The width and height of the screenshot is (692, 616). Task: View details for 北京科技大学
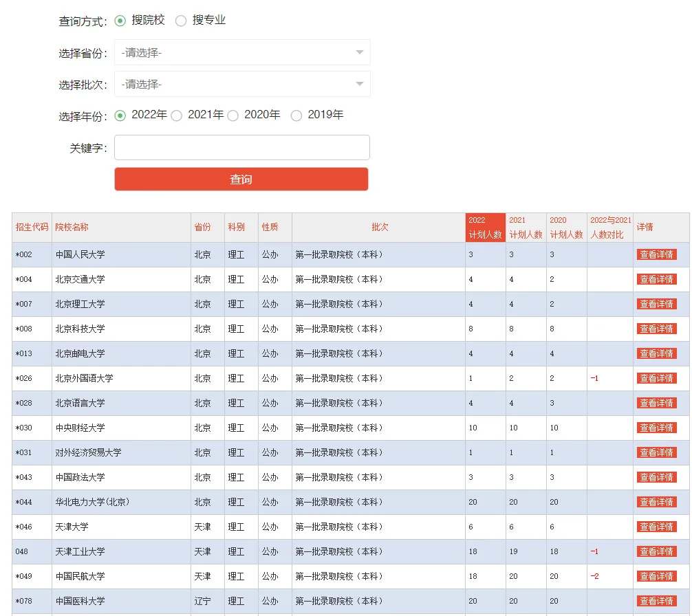click(657, 329)
